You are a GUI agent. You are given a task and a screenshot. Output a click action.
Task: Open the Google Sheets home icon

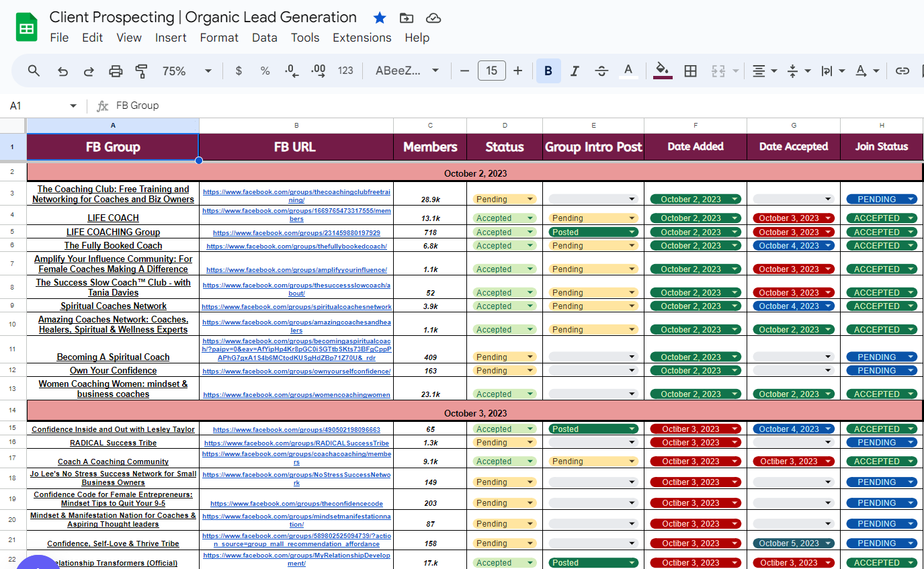pyautogui.click(x=26, y=28)
